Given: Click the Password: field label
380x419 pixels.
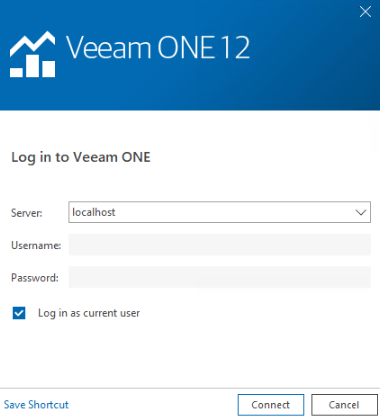Looking at the screenshot, I should (35, 278).
